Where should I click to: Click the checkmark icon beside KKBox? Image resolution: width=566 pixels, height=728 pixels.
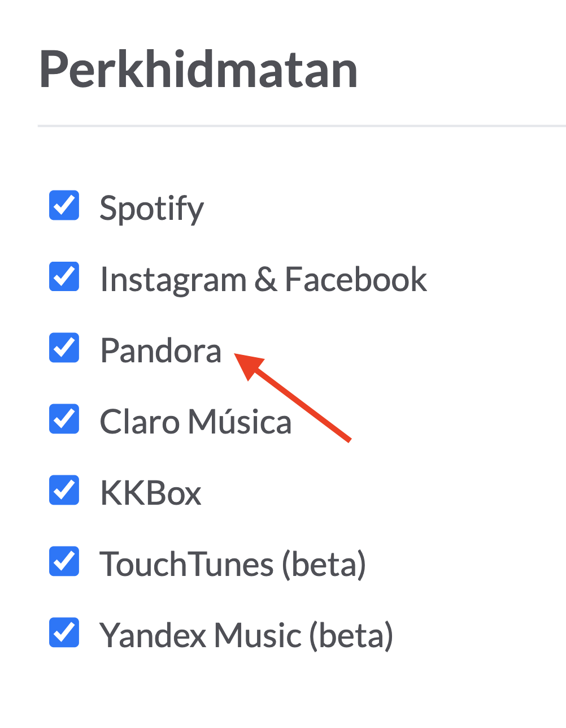pyautogui.click(x=64, y=491)
